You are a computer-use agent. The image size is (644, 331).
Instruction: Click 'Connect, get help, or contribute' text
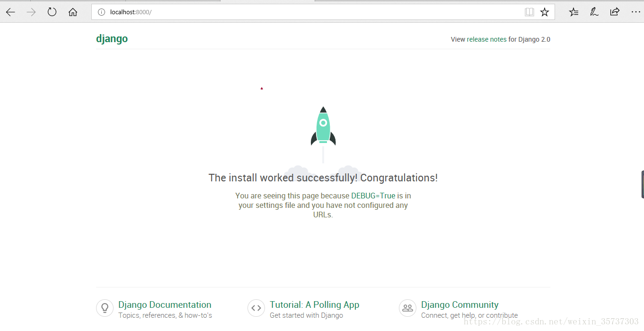469,315
